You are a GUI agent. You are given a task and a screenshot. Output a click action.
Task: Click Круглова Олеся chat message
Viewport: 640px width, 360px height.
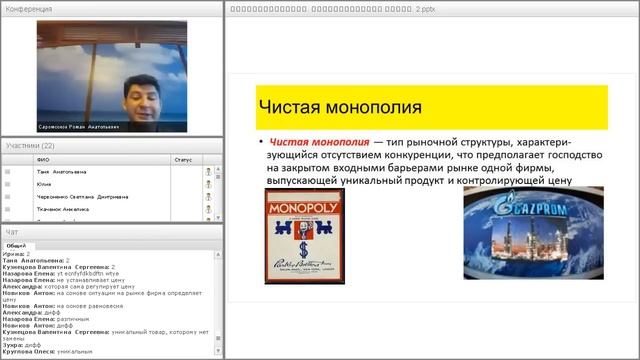(x=47, y=351)
